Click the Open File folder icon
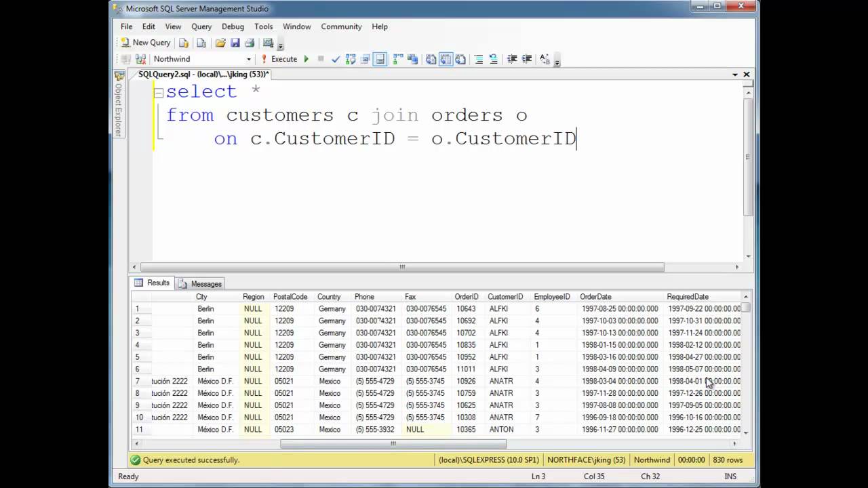Screen dimensions: 868x488 [220, 43]
